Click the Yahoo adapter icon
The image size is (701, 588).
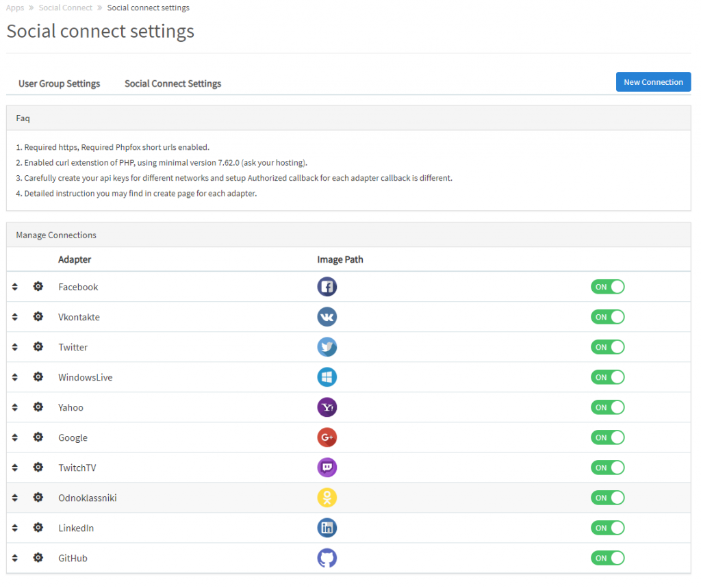[x=327, y=407]
